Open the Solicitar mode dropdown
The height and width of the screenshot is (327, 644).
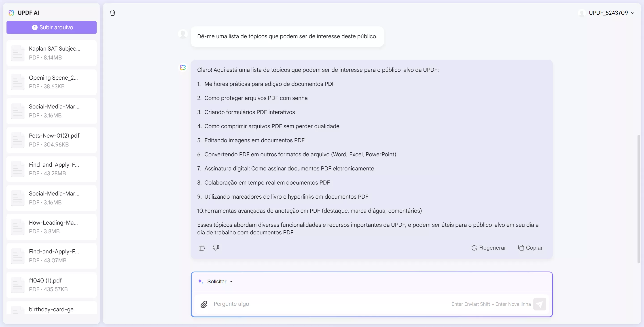pos(231,281)
